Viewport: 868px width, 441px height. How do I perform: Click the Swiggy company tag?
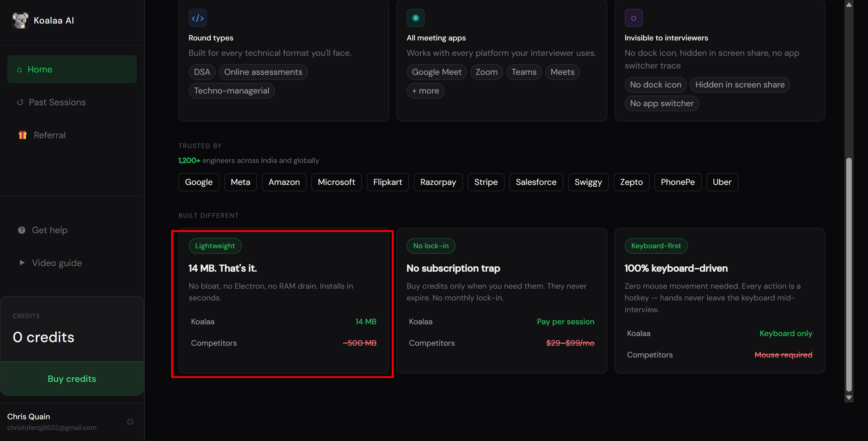point(588,182)
